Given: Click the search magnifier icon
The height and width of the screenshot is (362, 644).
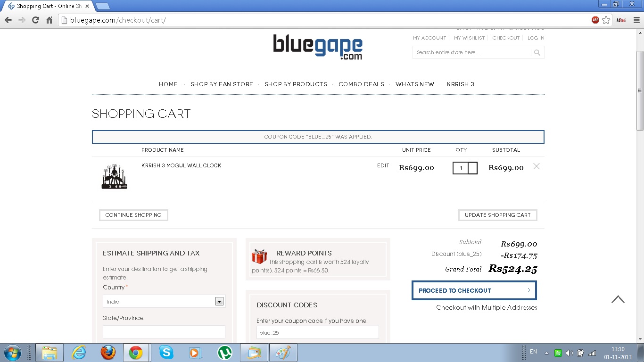Looking at the screenshot, I should [537, 53].
